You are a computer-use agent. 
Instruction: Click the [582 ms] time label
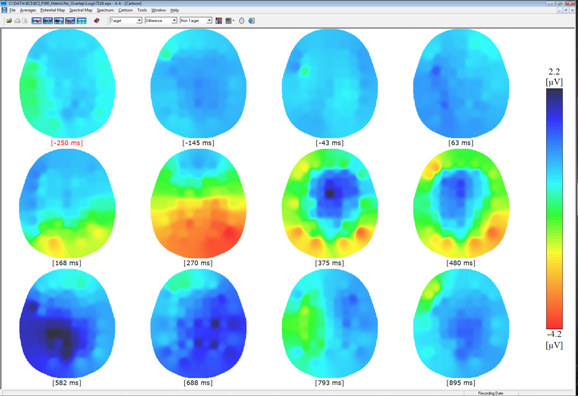point(67,383)
